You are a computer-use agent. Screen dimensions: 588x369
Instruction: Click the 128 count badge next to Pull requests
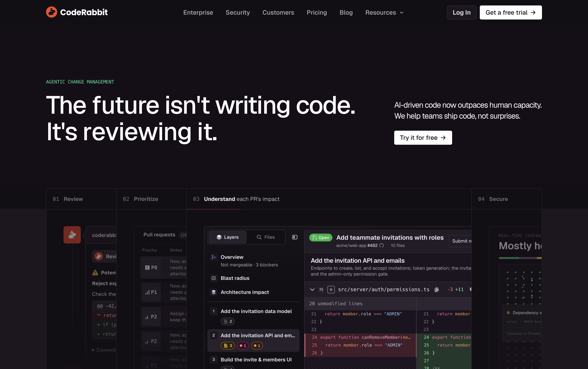[x=183, y=235]
